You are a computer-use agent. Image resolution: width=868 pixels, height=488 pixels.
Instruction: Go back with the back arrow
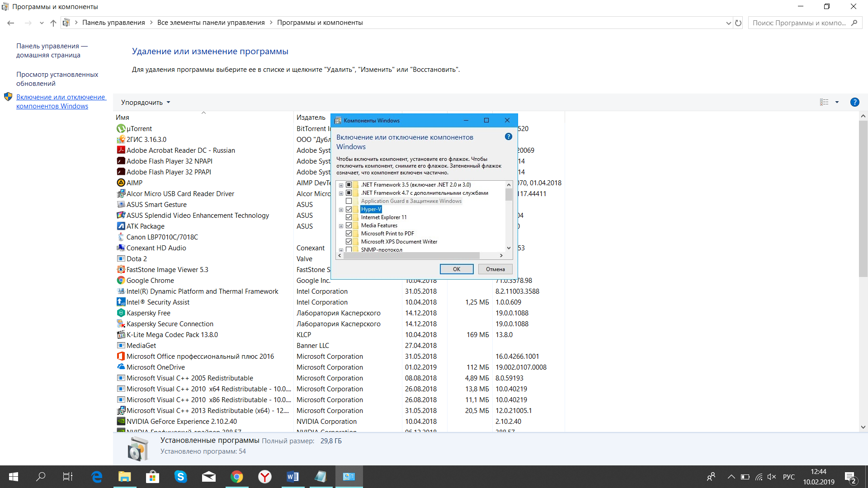(x=11, y=23)
